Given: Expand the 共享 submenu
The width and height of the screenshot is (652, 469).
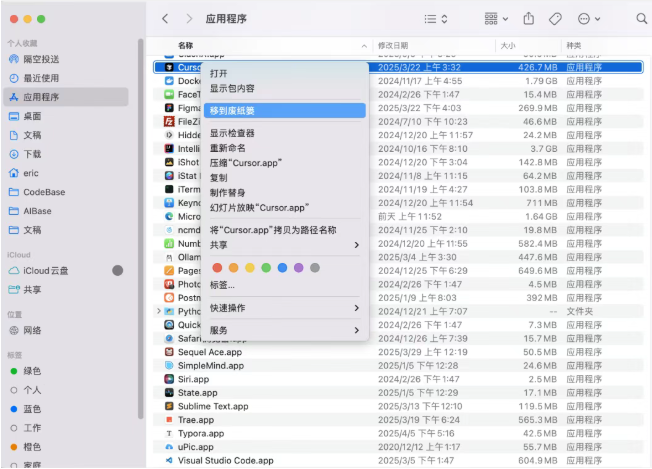Looking at the screenshot, I should [x=285, y=245].
